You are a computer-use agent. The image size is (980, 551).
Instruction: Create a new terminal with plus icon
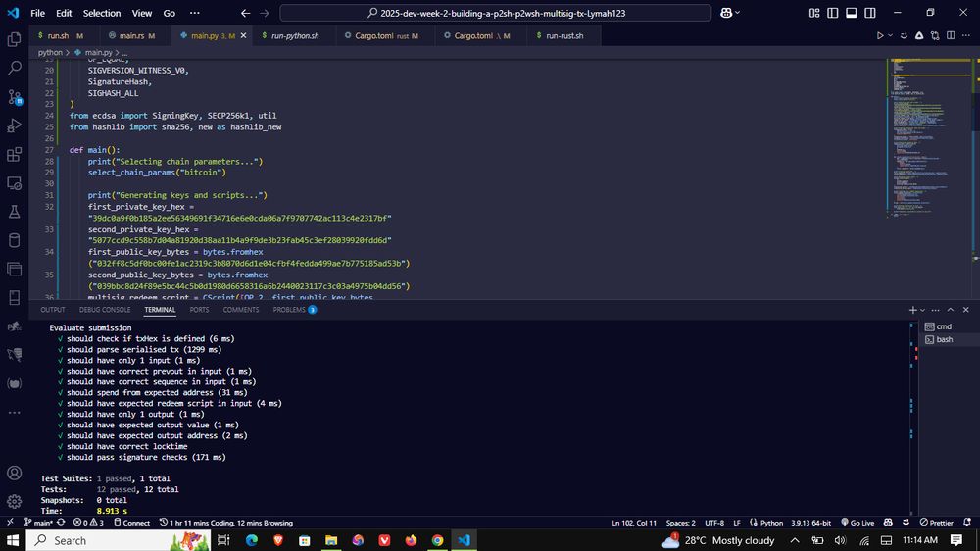click(x=912, y=310)
